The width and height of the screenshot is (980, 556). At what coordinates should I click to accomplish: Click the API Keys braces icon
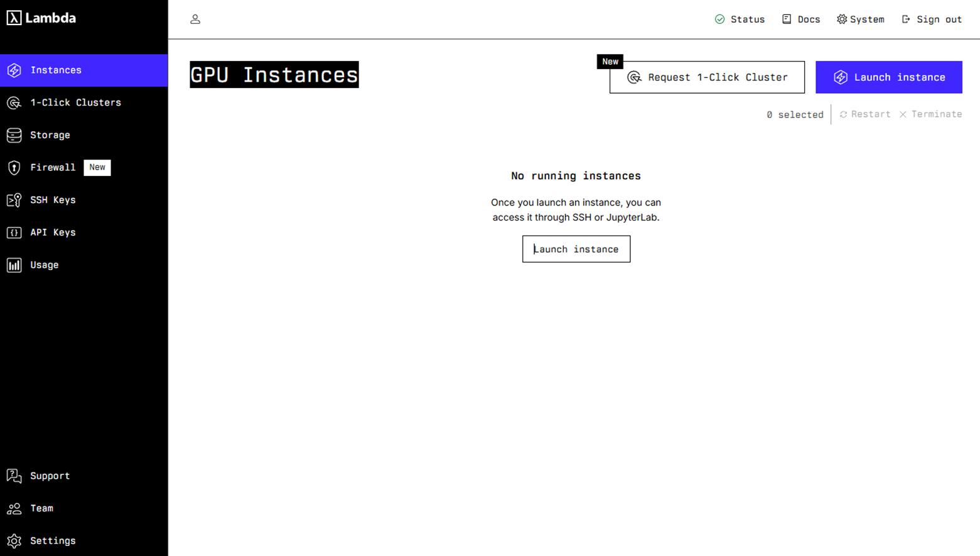[14, 232]
